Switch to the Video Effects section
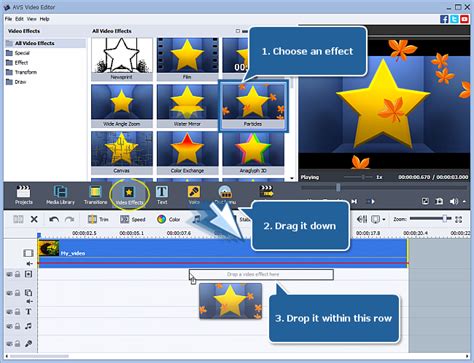 (x=129, y=196)
